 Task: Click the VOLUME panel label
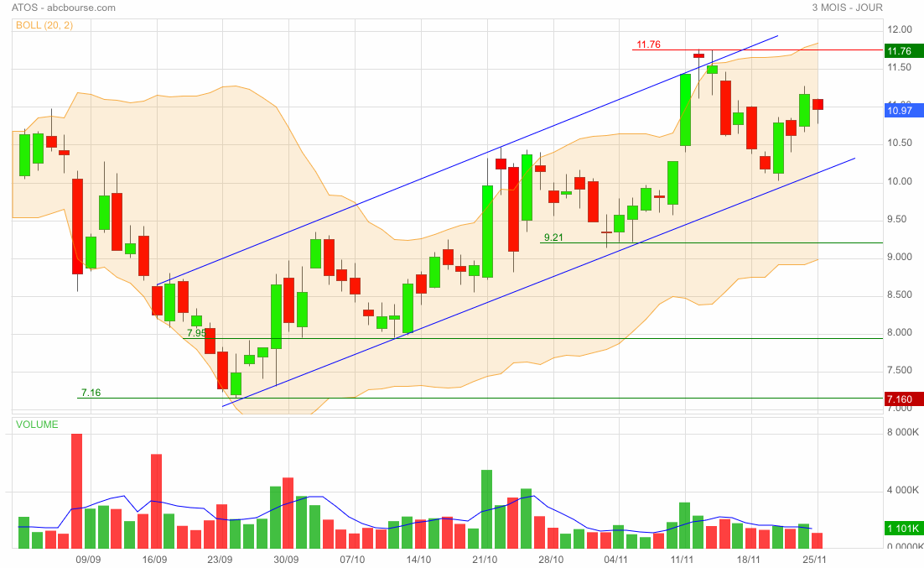pyautogui.click(x=37, y=425)
